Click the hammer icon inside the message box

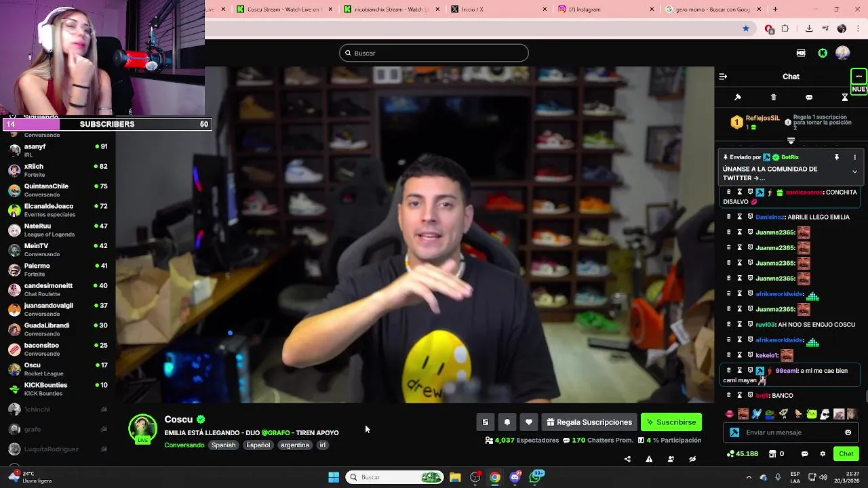click(x=734, y=432)
